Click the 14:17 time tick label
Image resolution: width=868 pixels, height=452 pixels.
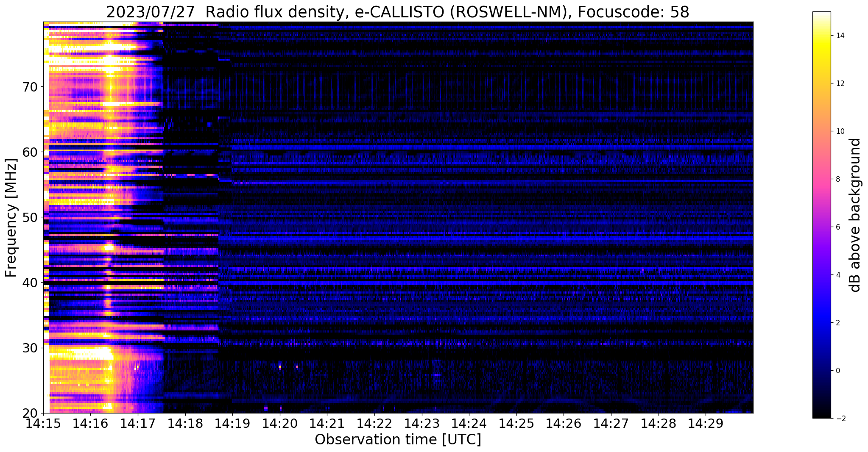tap(138, 423)
